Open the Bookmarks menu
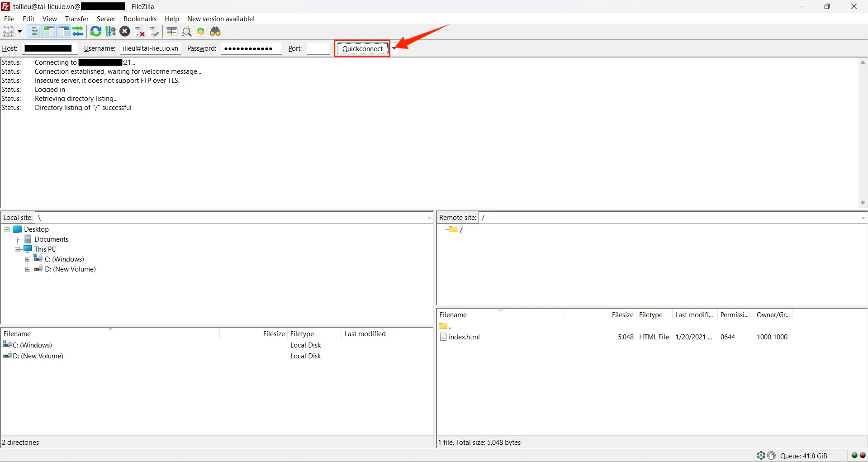The image size is (868, 462). pyautogui.click(x=139, y=19)
